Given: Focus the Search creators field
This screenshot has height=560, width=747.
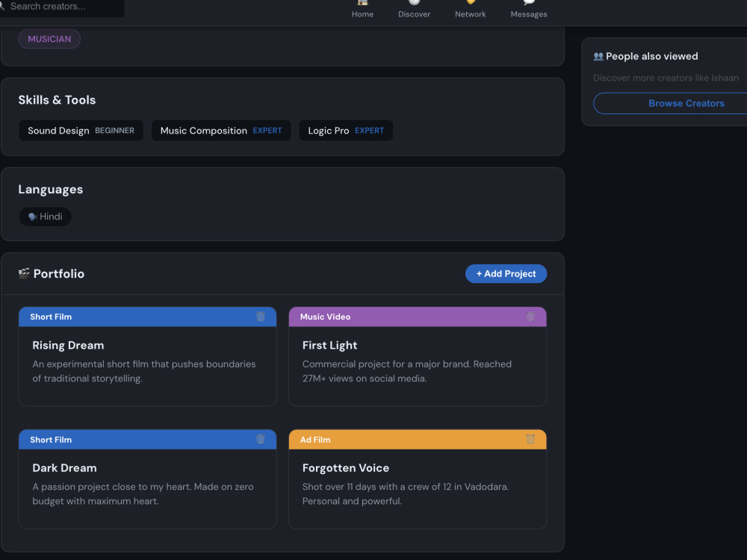Looking at the screenshot, I should 62,7.
